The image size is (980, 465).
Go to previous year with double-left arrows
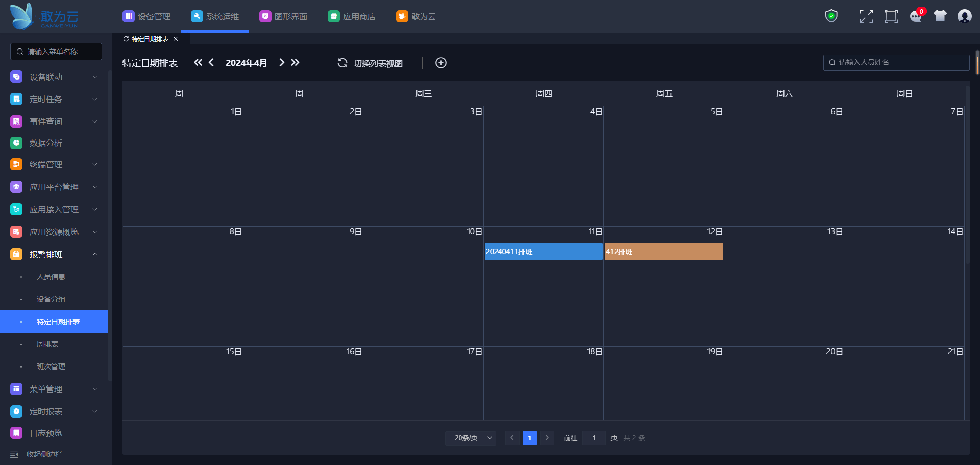tap(198, 62)
